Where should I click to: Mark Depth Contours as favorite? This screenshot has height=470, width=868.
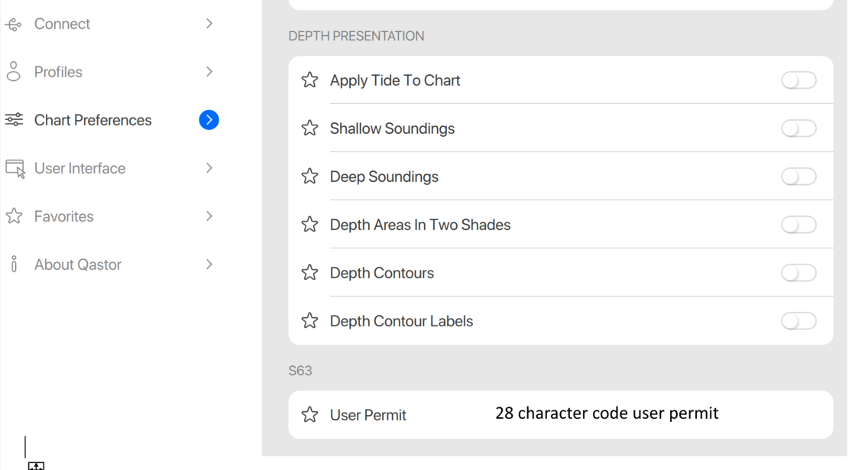click(x=309, y=273)
